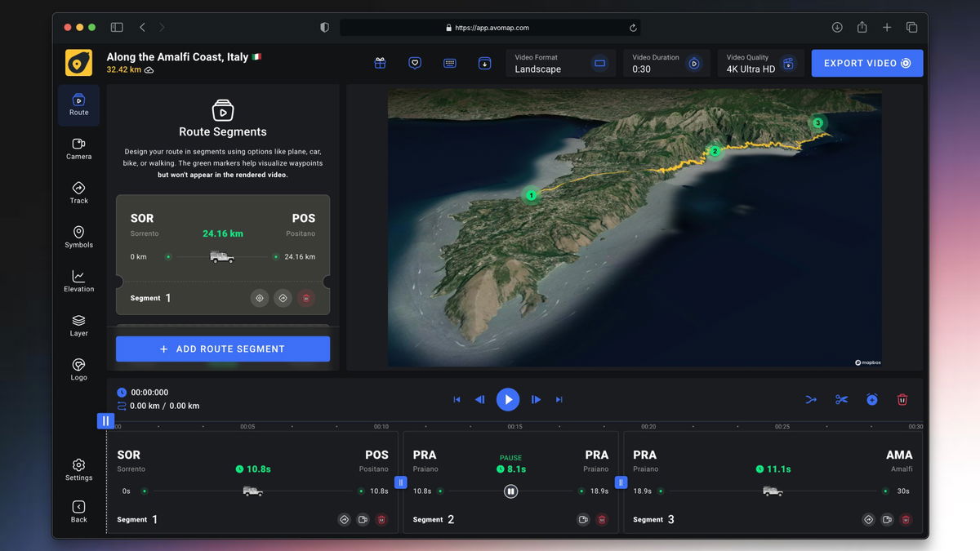This screenshot has width=980, height=551.
Task: Open the Video Duration selector showing 0:30
Action: pos(667,63)
